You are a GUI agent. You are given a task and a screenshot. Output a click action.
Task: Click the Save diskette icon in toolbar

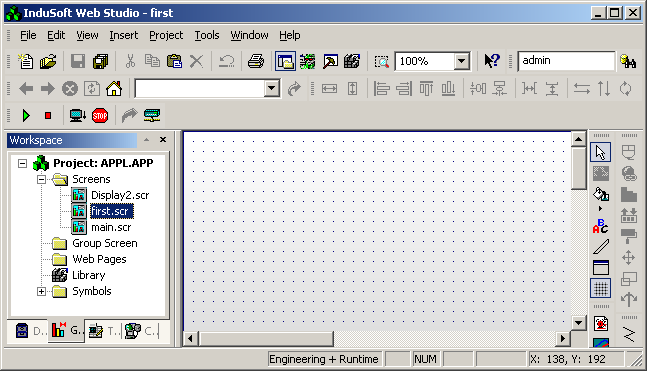(78, 61)
